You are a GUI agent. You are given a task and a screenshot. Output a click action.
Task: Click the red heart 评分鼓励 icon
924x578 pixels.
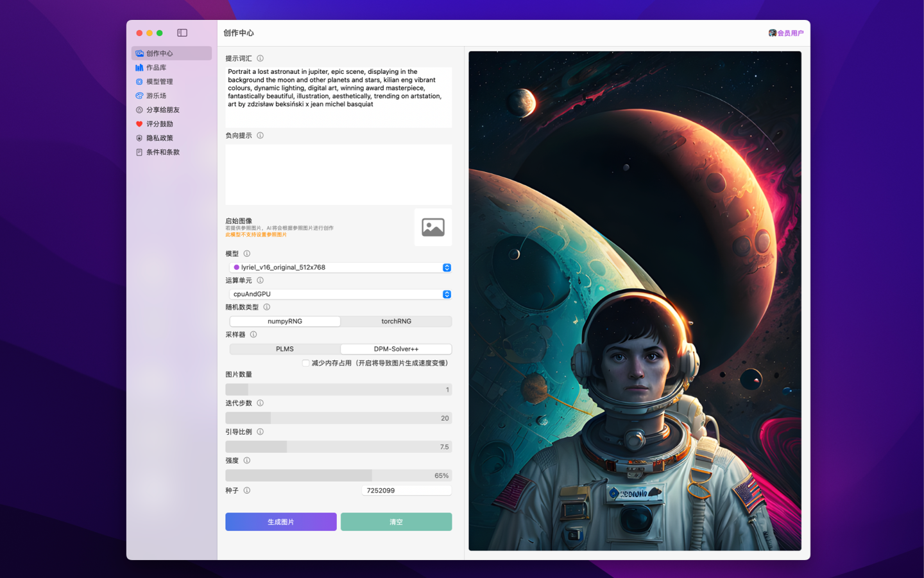139,124
